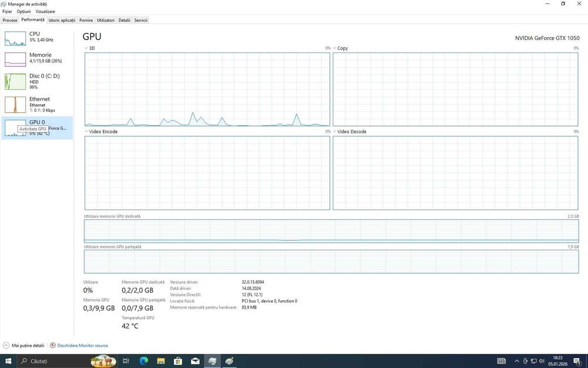588x368 pixels.
Task: Click the driver date value 14.08.2024
Action: [251, 289]
